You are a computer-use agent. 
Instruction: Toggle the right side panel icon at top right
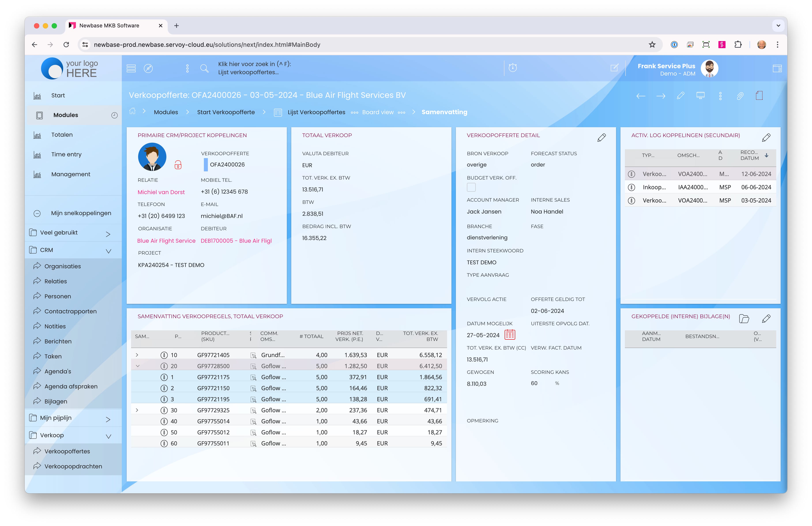[x=777, y=68]
